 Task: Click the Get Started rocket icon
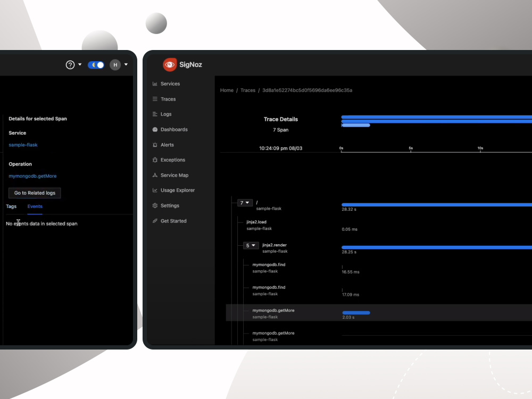pyautogui.click(x=155, y=221)
